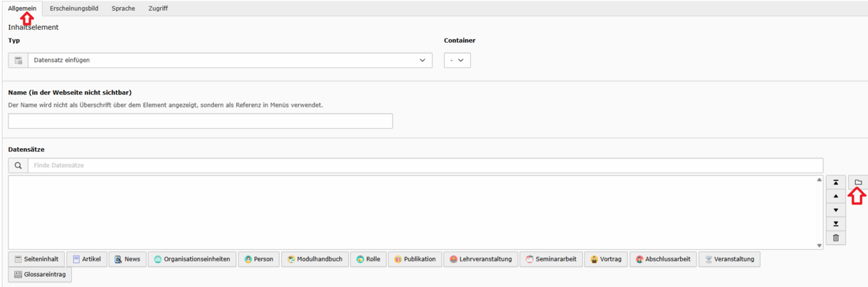868x287 pixels.
Task: Open the Sprache tab
Action: (x=123, y=9)
